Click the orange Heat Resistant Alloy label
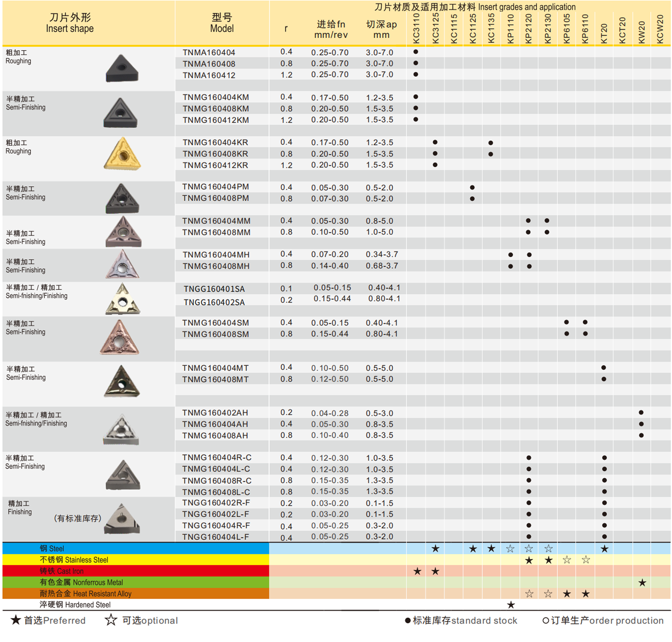 [85, 593]
